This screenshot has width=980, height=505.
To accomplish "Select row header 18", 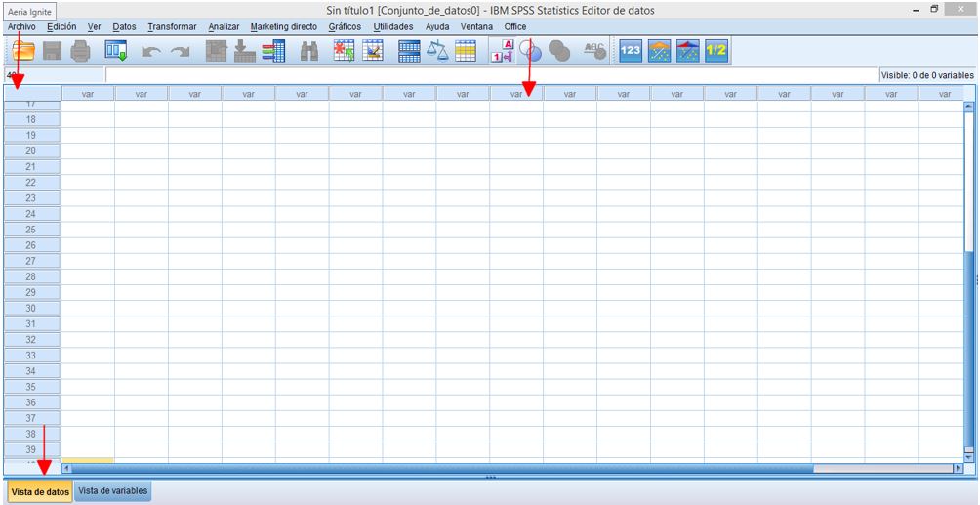I will click(32, 119).
